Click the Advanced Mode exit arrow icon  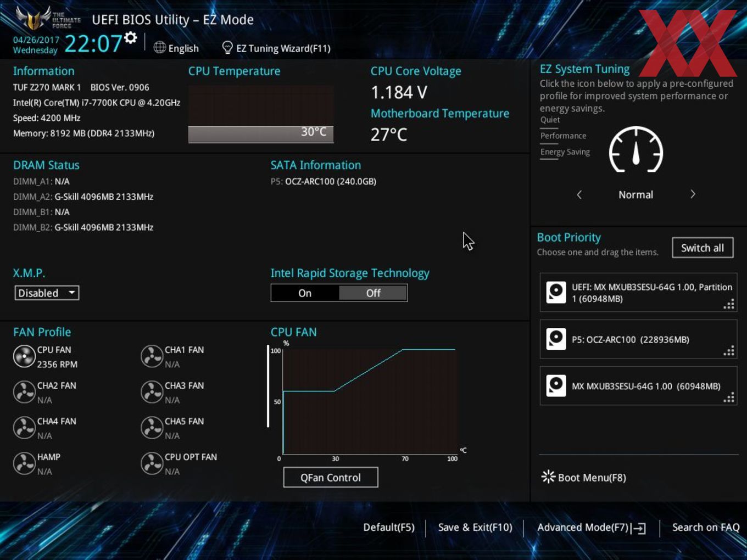point(638,528)
